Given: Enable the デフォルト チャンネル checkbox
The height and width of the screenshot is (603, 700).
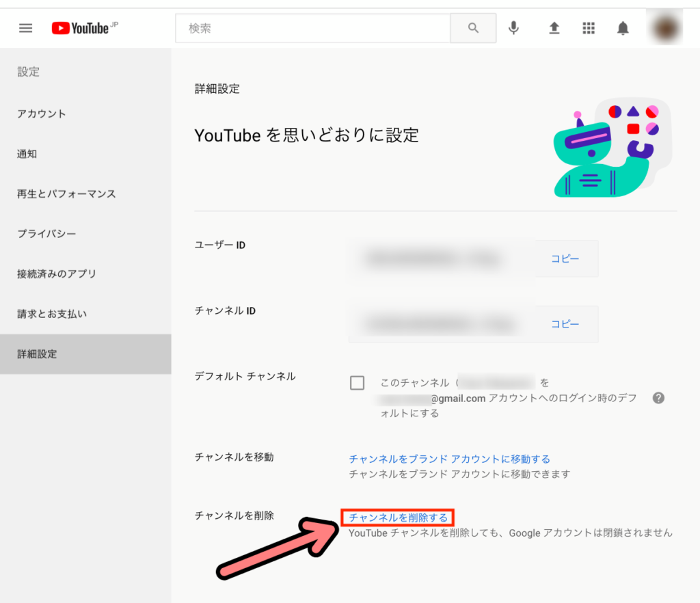Looking at the screenshot, I should [357, 383].
